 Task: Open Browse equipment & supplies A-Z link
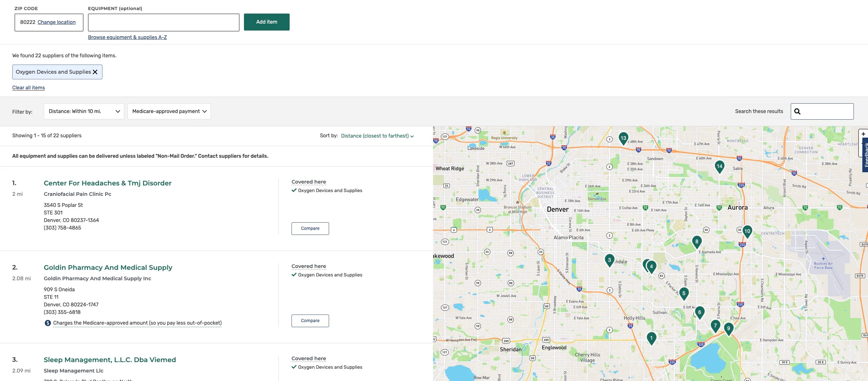pos(127,37)
